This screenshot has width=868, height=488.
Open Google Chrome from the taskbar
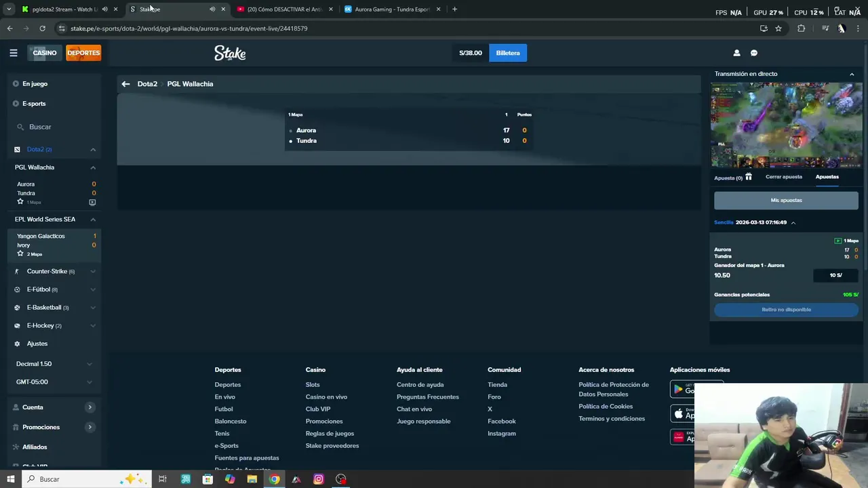(x=274, y=479)
